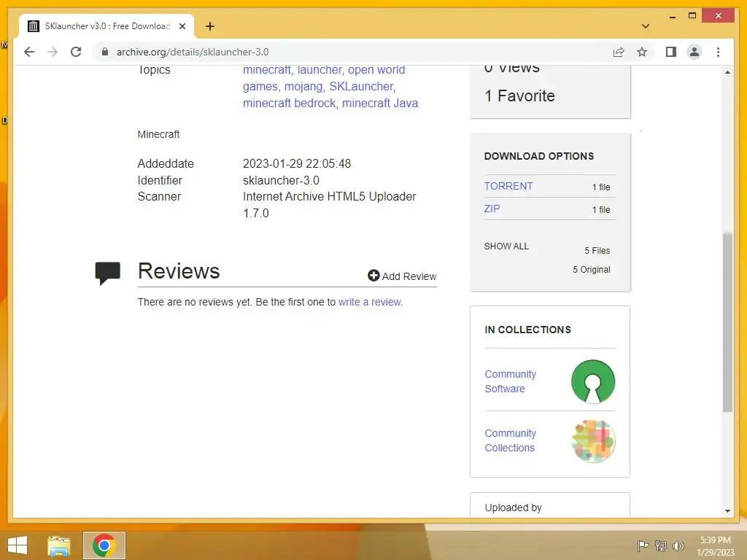
Task: Click the scrollbar down arrow
Action: click(727, 511)
